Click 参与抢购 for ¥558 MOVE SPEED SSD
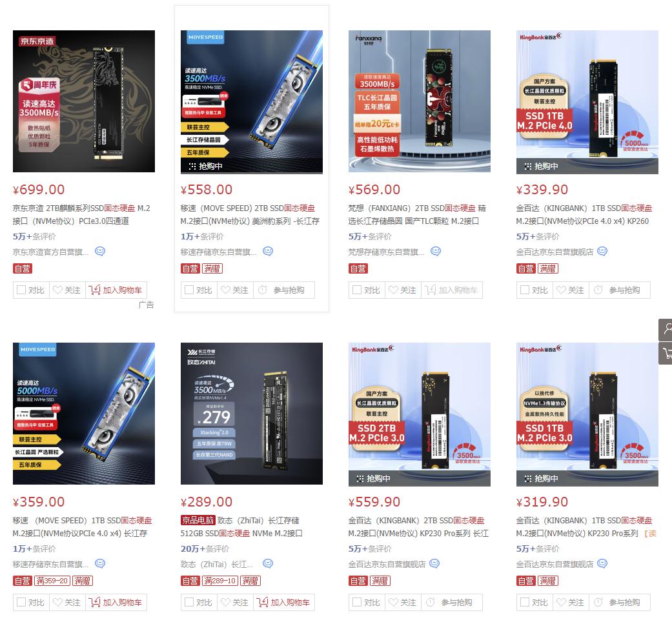The image size is (672, 633). pos(284,290)
